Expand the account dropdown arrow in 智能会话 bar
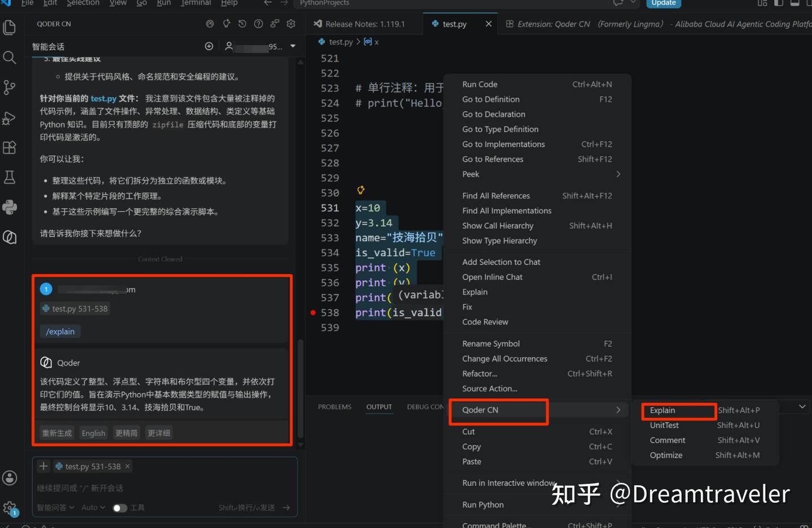Screen dimensions: 812x528 click(x=293, y=46)
